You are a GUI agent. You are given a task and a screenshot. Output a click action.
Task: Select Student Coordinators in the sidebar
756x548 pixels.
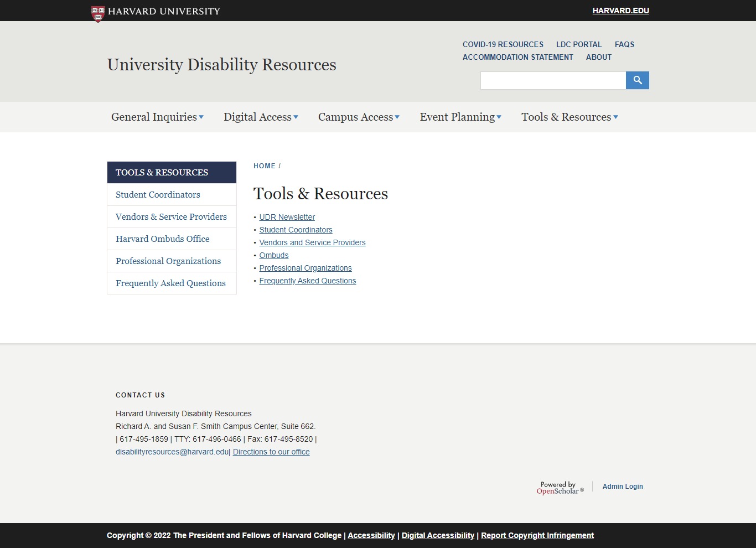(x=158, y=194)
